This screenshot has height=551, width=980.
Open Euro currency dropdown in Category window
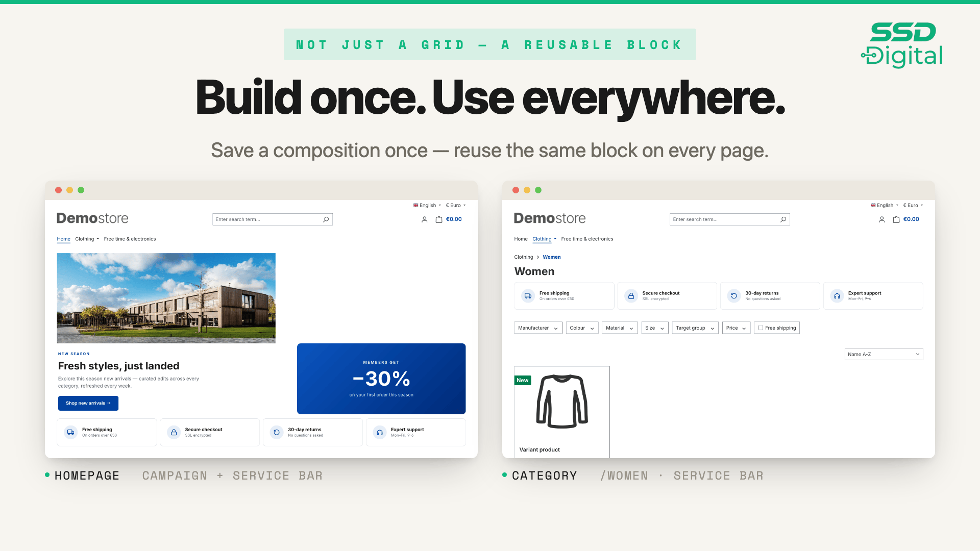pos(913,205)
